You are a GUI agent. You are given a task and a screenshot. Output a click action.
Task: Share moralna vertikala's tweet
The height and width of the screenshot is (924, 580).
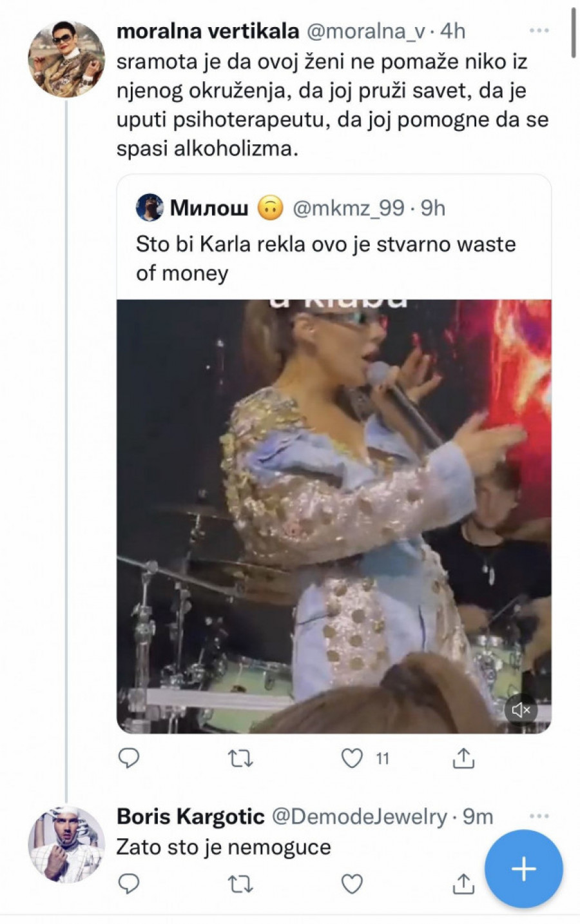[463, 758]
